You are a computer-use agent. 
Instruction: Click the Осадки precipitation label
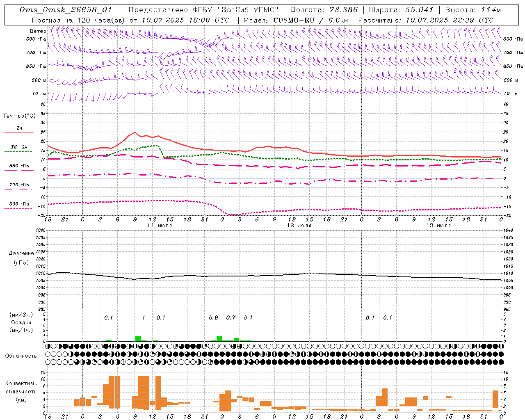pyautogui.click(x=21, y=322)
